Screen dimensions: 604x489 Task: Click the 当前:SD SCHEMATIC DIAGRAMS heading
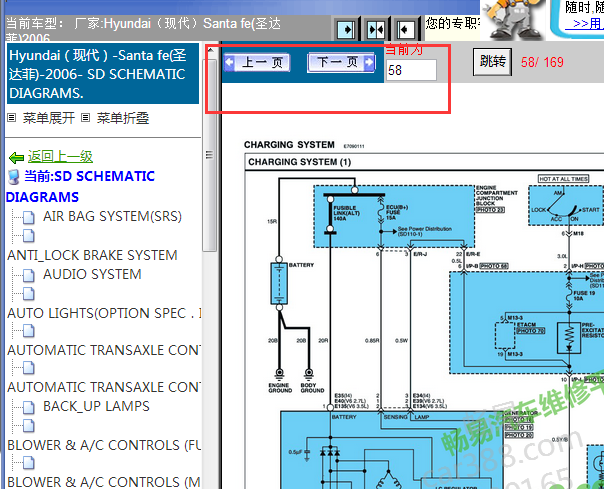tap(81, 187)
